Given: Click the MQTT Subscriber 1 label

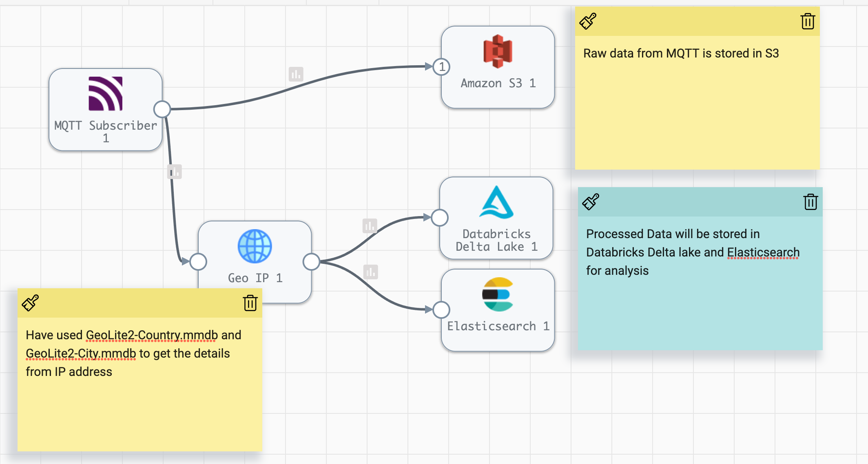Looking at the screenshot, I should [x=106, y=132].
